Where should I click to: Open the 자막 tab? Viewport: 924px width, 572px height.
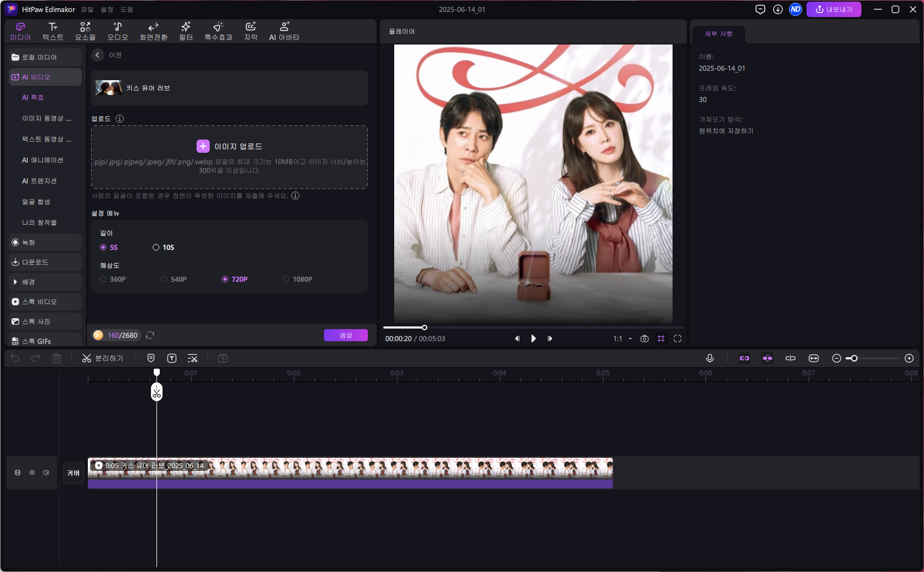(x=251, y=31)
